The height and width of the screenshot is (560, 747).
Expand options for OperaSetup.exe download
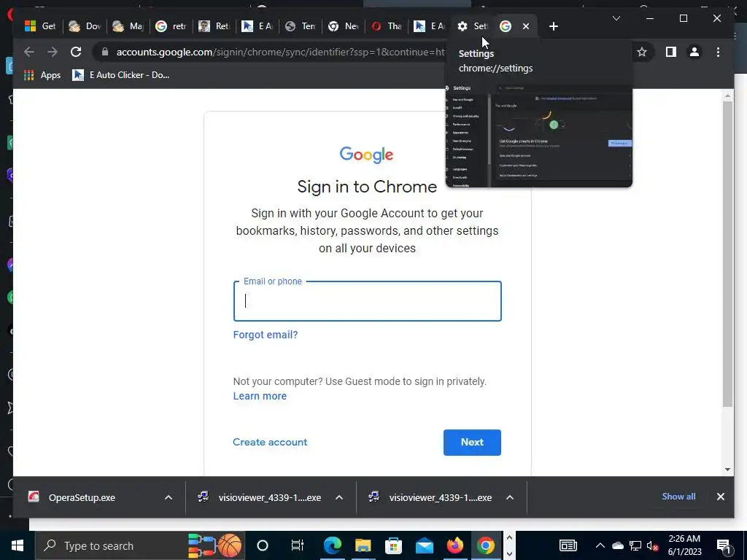pyautogui.click(x=169, y=497)
